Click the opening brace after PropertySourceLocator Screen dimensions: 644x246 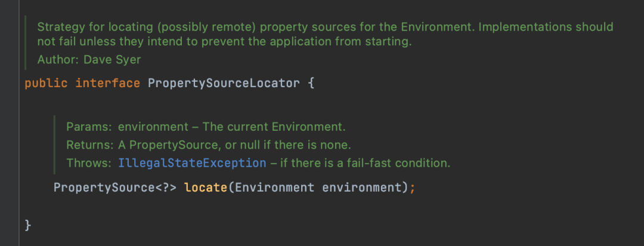(310, 83)
